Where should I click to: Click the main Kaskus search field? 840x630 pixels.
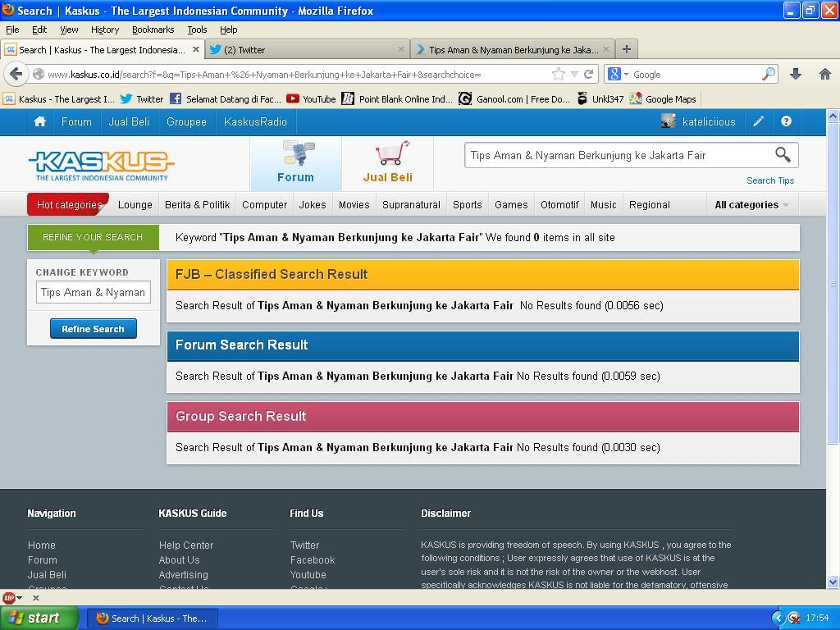(x=620, y=155)
